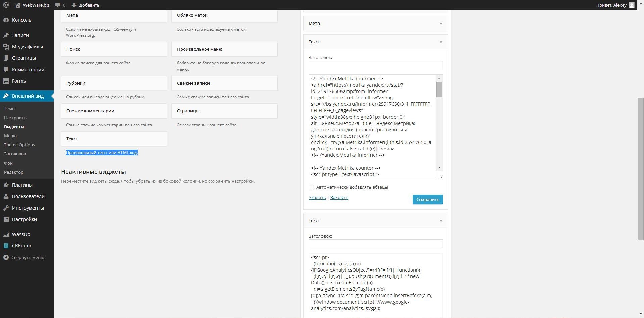Viewport: 644px width, 318px height.
Task: Collapse the first Текст widget arrow
Action: click(x=441, y=42)
